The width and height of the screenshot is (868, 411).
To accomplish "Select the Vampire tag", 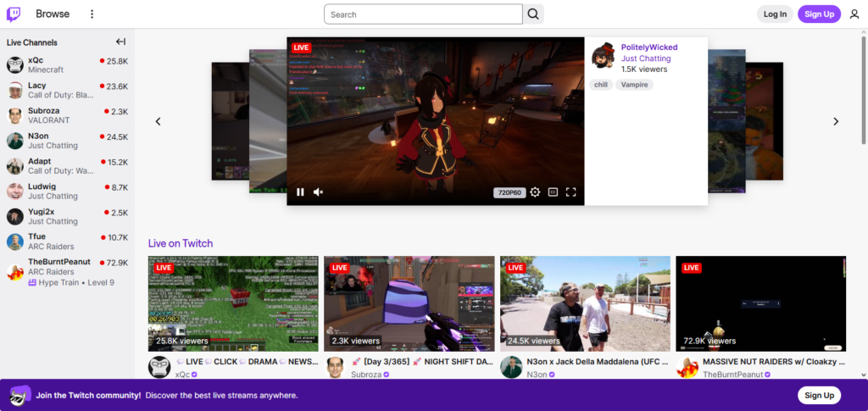I will (x=634, y=85).
